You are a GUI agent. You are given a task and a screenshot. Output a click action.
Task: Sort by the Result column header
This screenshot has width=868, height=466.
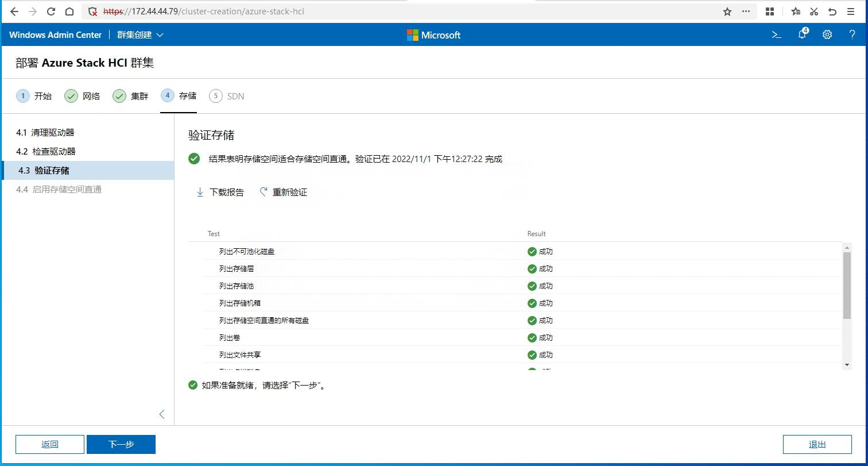[536, 234]
